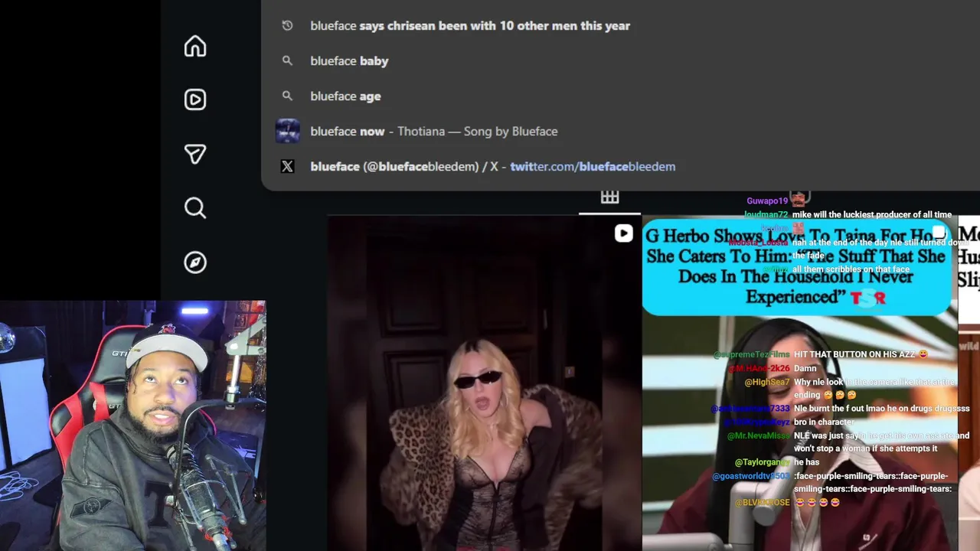980x551 pixels.
Task: Click chat username @supremeTezFilms
Action: click(x=751, y=354)
